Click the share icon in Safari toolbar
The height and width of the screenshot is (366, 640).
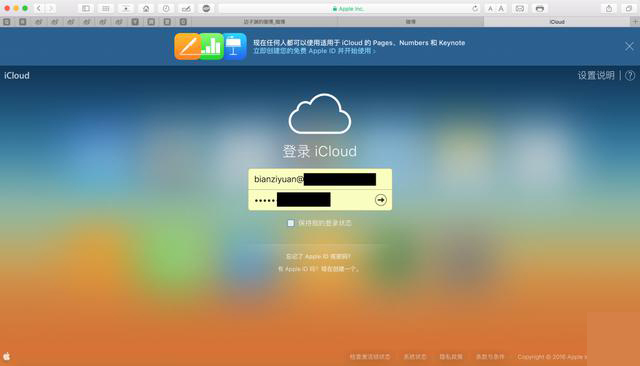[609, 8]
